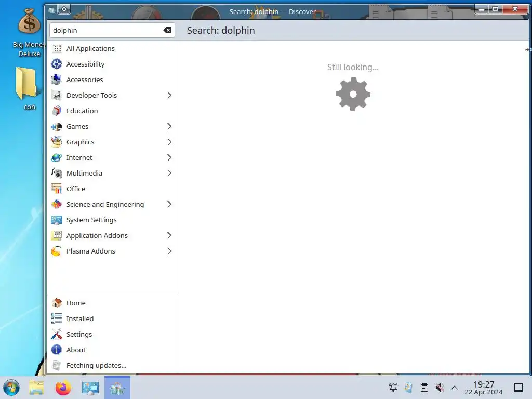Click the Graphics paint icon
This screenshot has width=532, height=399.
[57, 142]
